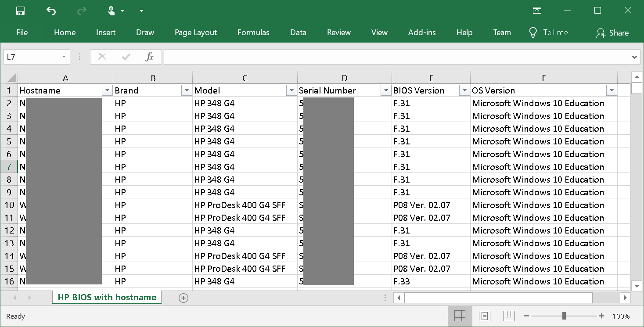Expand the formula bar chevron

coord(634,57)
